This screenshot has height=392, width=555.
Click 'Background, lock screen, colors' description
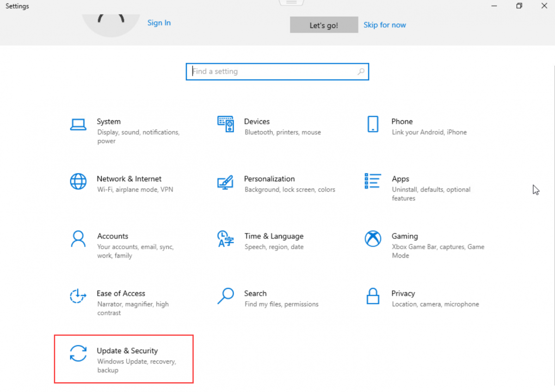point(290,190)
